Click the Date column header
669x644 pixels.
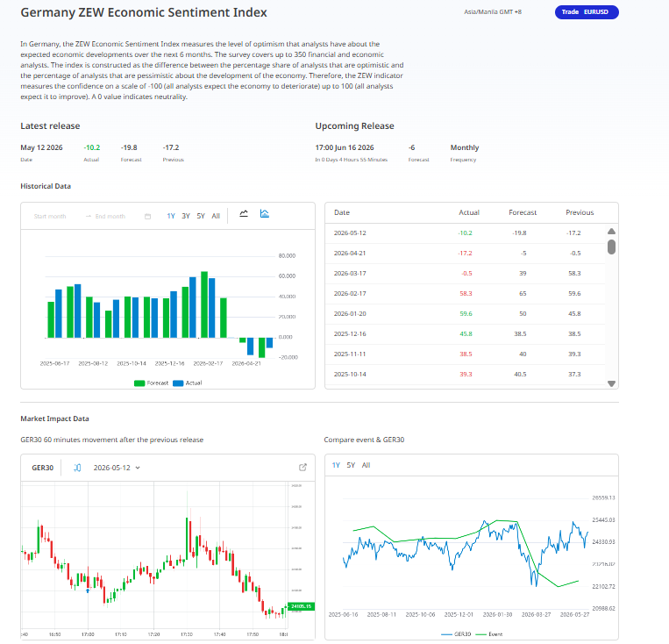point(342,212)
